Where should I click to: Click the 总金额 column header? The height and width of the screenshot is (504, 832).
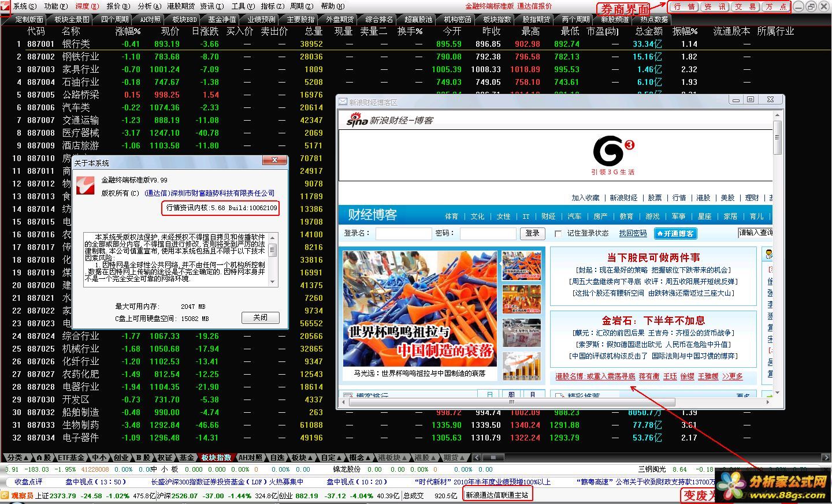pyautogui.click(x=649, y=31)
